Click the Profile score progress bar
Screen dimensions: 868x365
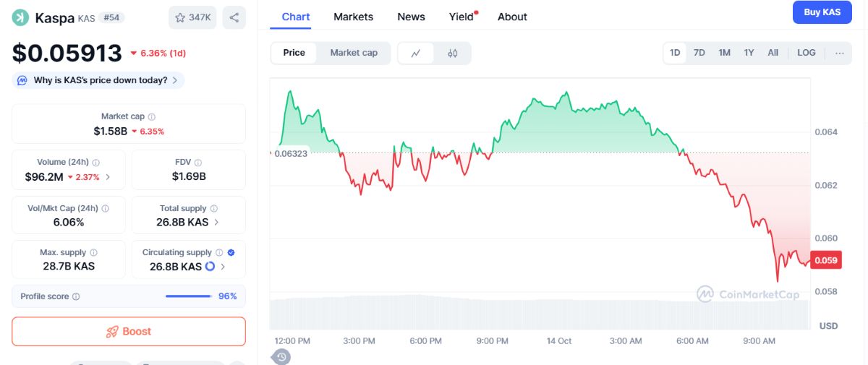click(x=189, y=296)
